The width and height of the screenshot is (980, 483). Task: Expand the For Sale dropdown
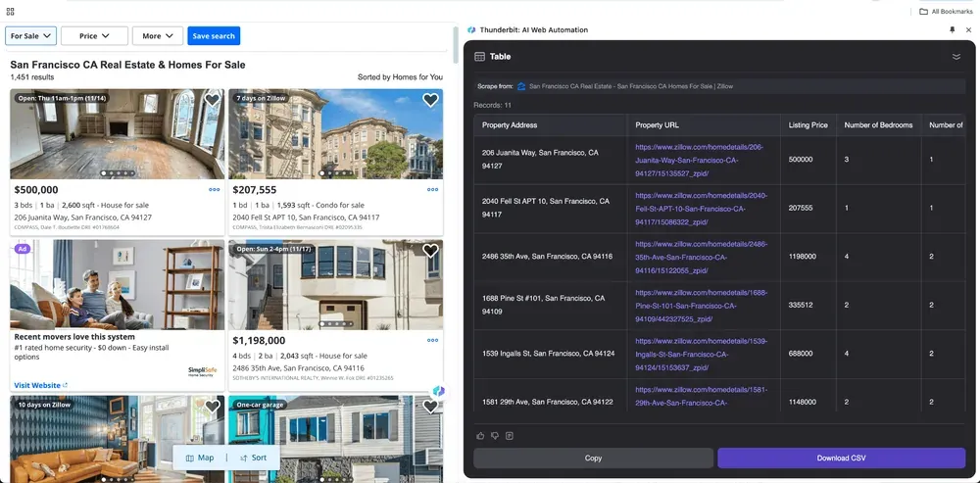pos(31,35)
